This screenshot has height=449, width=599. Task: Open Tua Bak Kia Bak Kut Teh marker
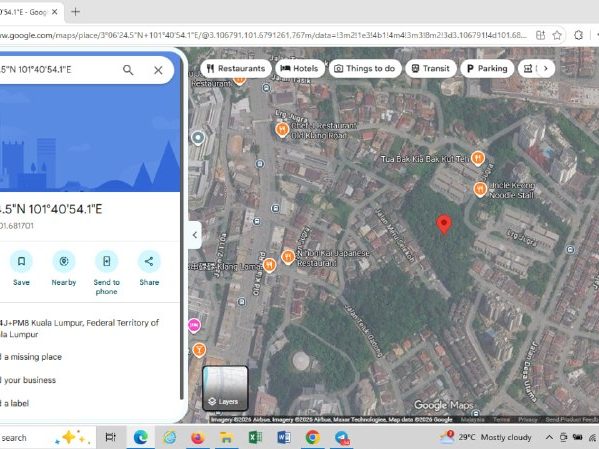click(478, 158)
